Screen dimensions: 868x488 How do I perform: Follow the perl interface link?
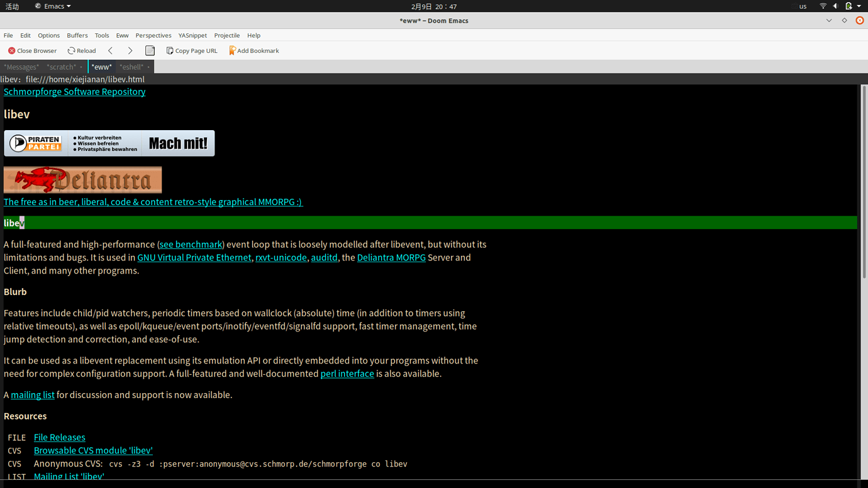click(347, 374)
